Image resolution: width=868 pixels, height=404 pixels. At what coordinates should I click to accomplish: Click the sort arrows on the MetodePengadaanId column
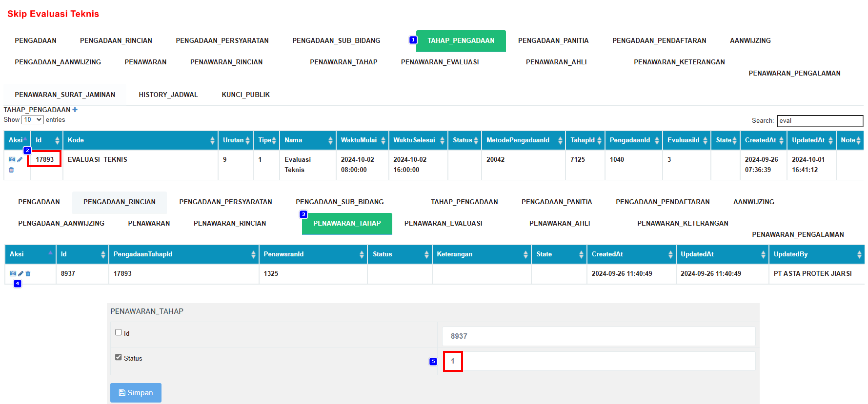click(x=560, y=140)
